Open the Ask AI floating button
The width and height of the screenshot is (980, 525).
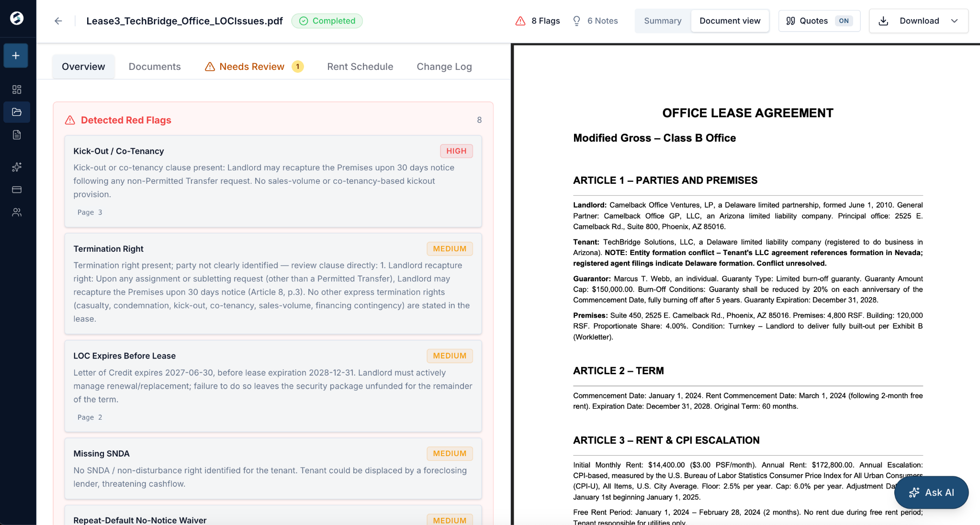click(x=931, y=492)
